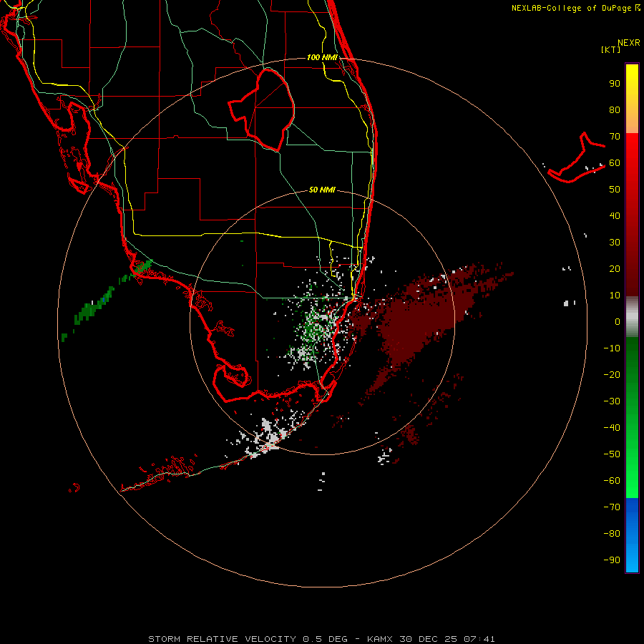Click the -50 scale value
This screenshot has width=644, height=644.
pos(612,454)
